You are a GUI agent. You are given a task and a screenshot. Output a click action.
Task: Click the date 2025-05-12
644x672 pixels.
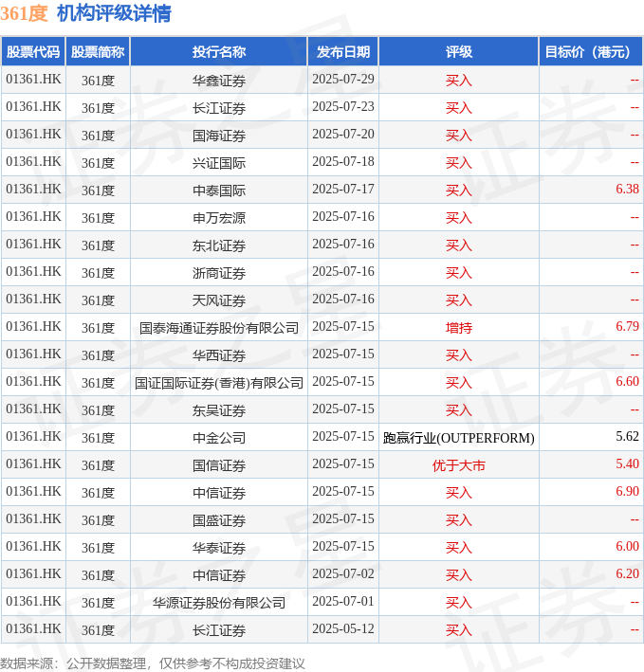pyautogui.click(x=343, y=628)
